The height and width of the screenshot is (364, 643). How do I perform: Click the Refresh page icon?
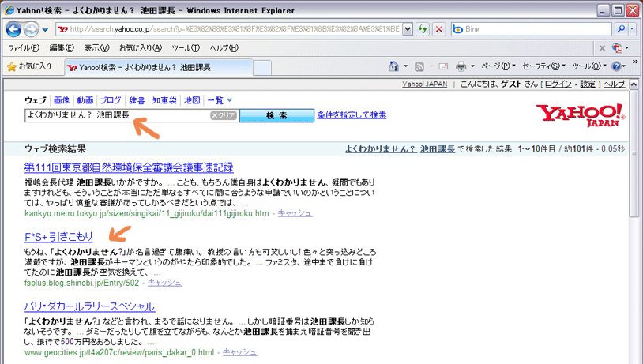pyautogui.click(x=422, y=29)
